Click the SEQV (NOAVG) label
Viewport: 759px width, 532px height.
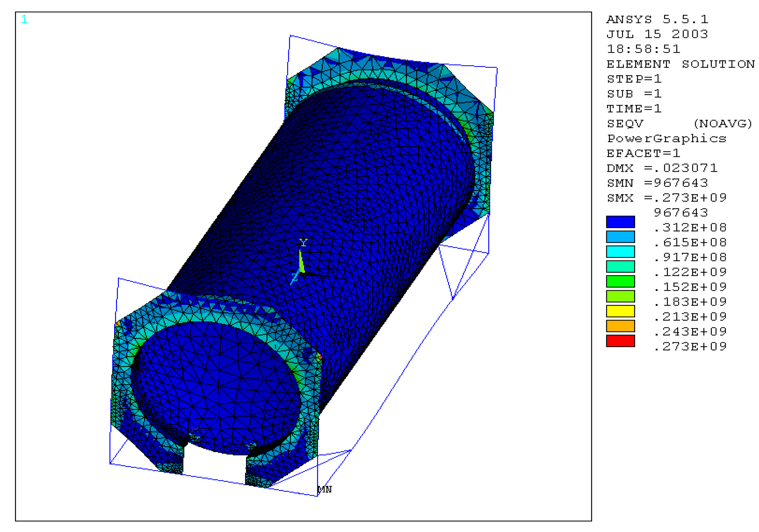679,123
